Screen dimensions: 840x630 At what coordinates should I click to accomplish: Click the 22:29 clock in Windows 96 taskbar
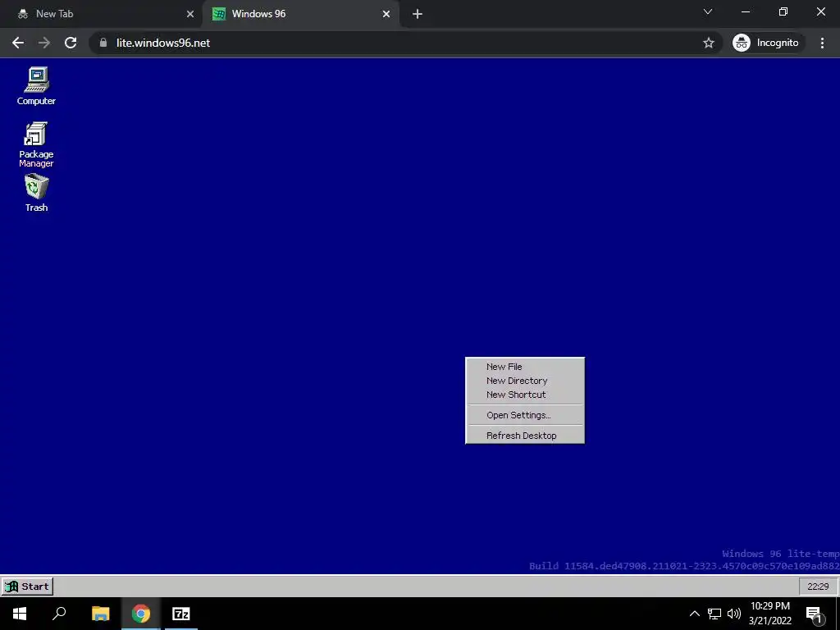818,587
